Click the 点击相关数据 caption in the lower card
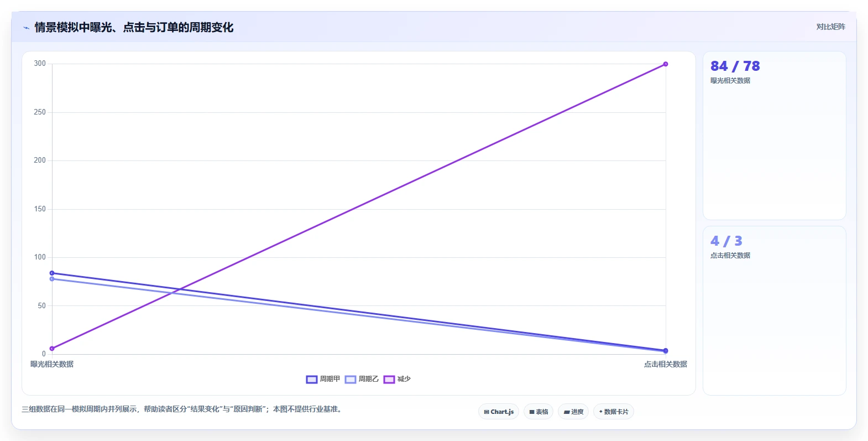The height and width of the screenshot is (441, 868). click(730, 256)
